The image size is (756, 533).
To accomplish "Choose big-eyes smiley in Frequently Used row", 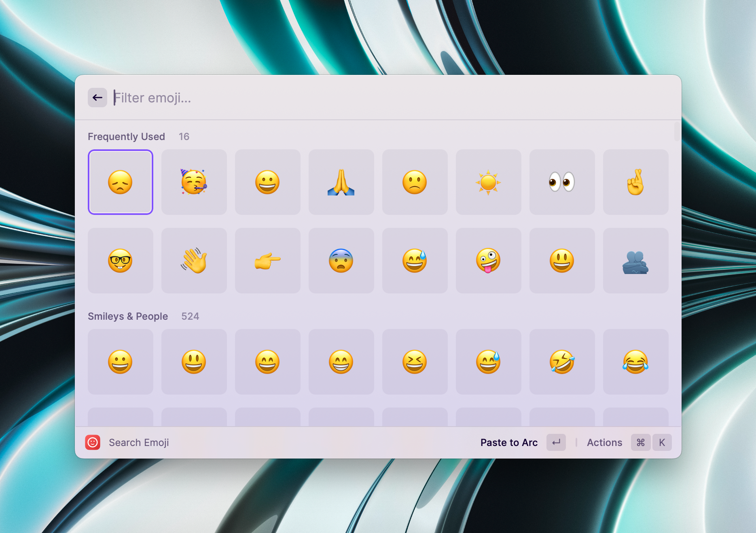I will point(562,261).
